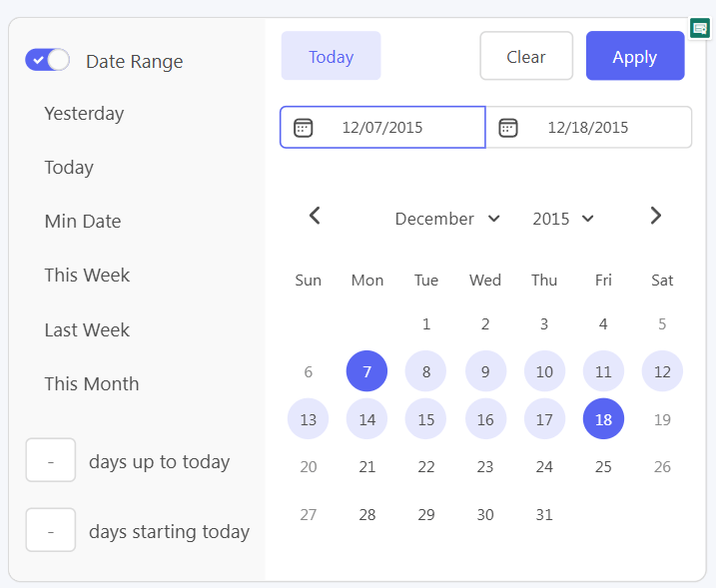Select December 16 in the calendar
Screen dimensions: 716x588
486,418
